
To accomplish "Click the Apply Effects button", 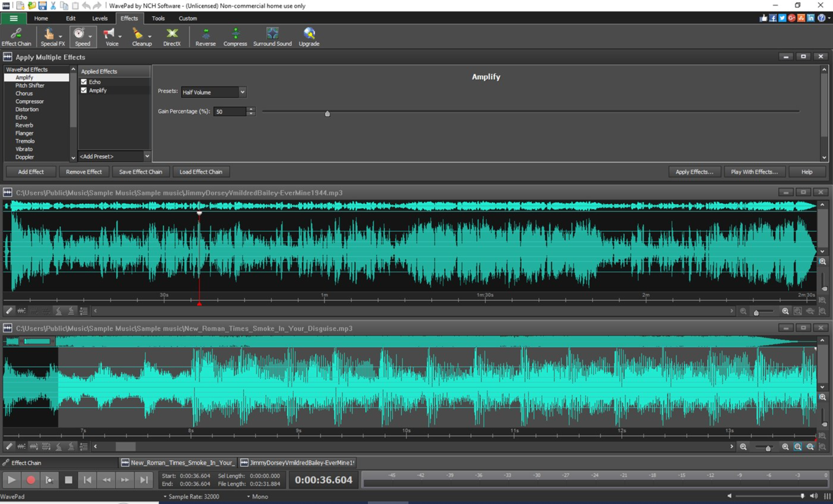I will pos(694,172).
